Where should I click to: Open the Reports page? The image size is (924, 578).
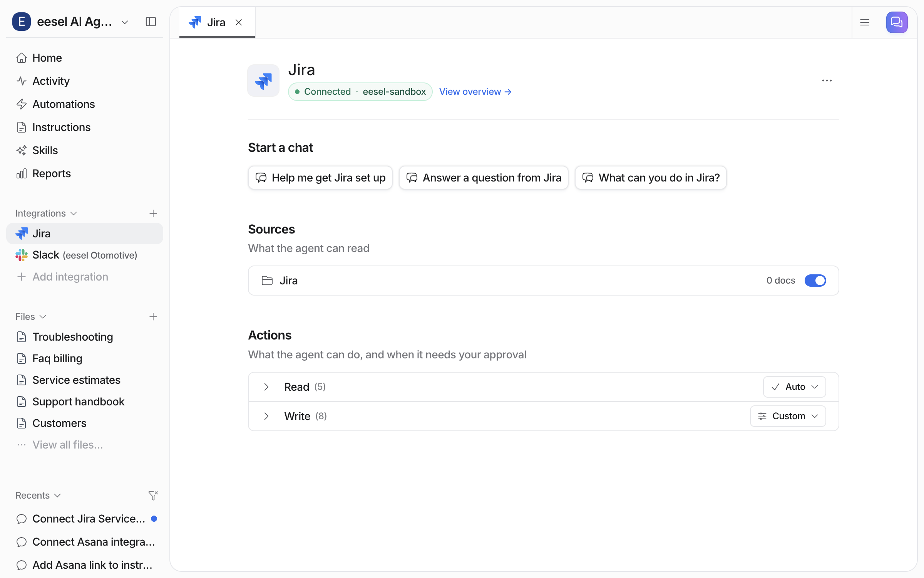point(85,173)
